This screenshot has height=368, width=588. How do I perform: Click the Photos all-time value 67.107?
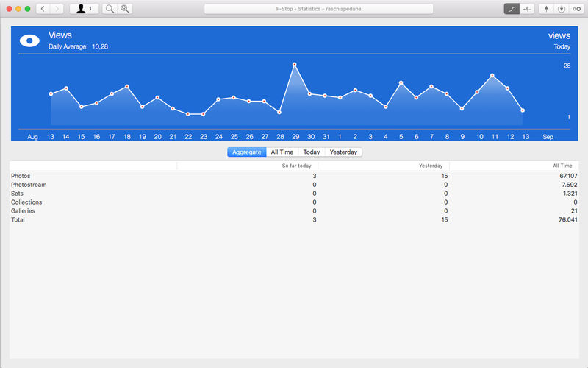pyautogui.click(x=568, y=176)
